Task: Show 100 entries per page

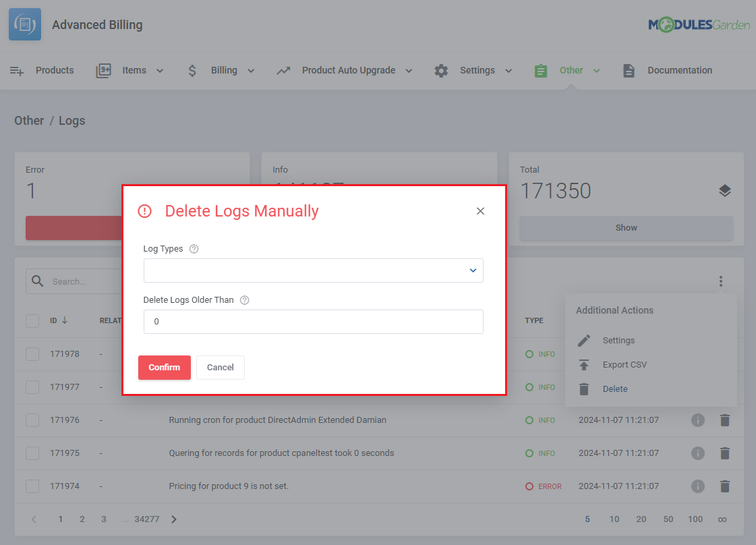Action: point(695,519)
